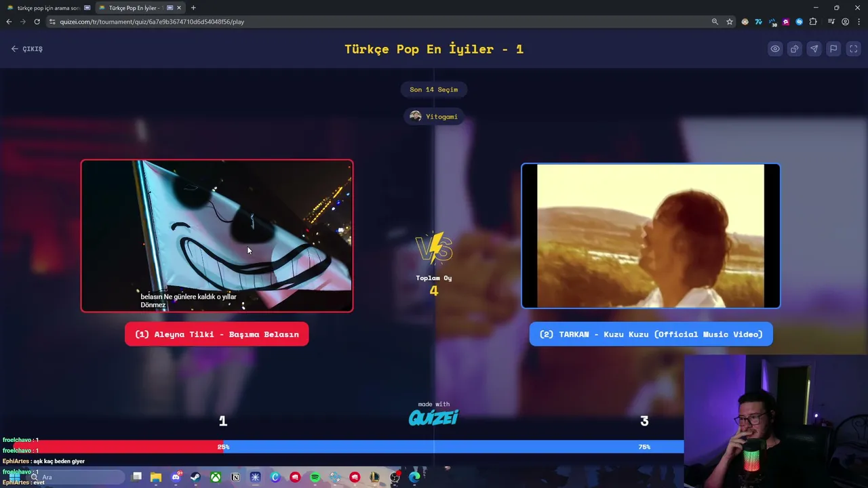The width and height of the screenshot is (868, 488).
Task: Enter fullscreen with the corner-brackets icon
Action: [x=854, y=49]
